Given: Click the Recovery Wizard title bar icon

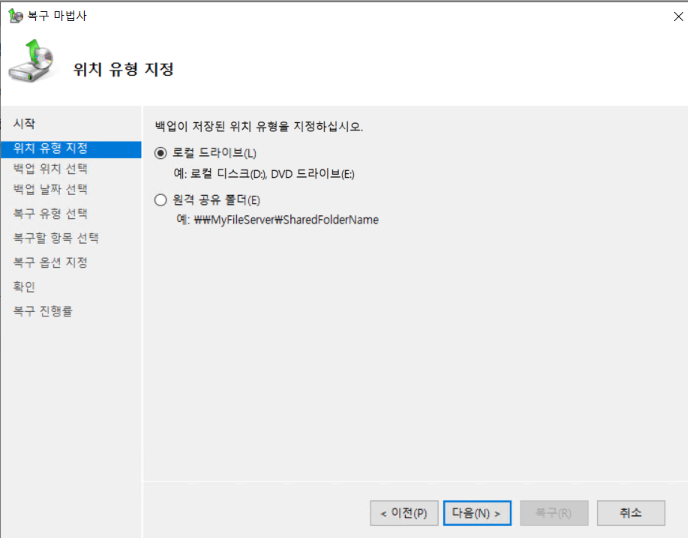Looking at the screenshot, I should pyautogui.click(x=15, y=15).
